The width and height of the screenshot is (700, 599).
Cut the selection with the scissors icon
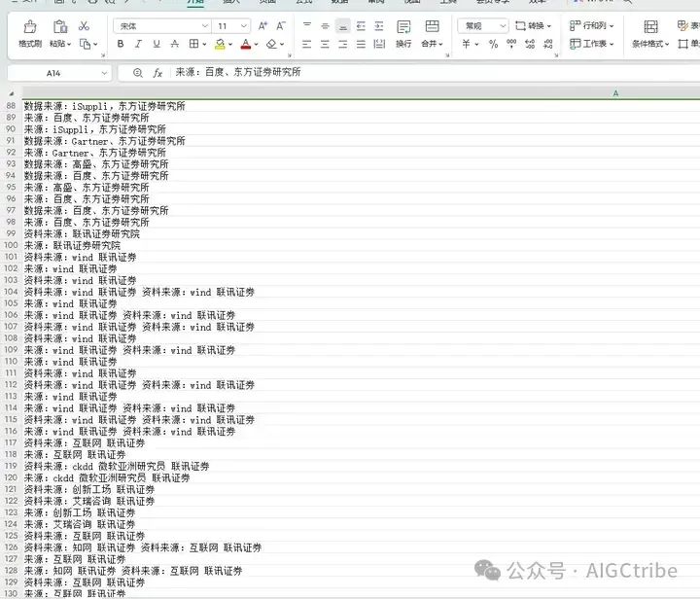pyautogui.click(x=84, y=26)
